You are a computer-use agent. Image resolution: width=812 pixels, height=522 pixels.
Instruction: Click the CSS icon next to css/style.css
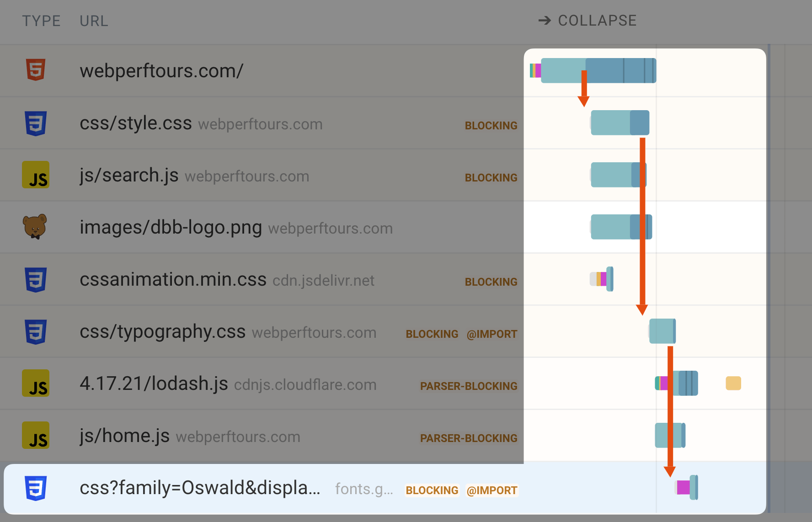click(36, 123)
